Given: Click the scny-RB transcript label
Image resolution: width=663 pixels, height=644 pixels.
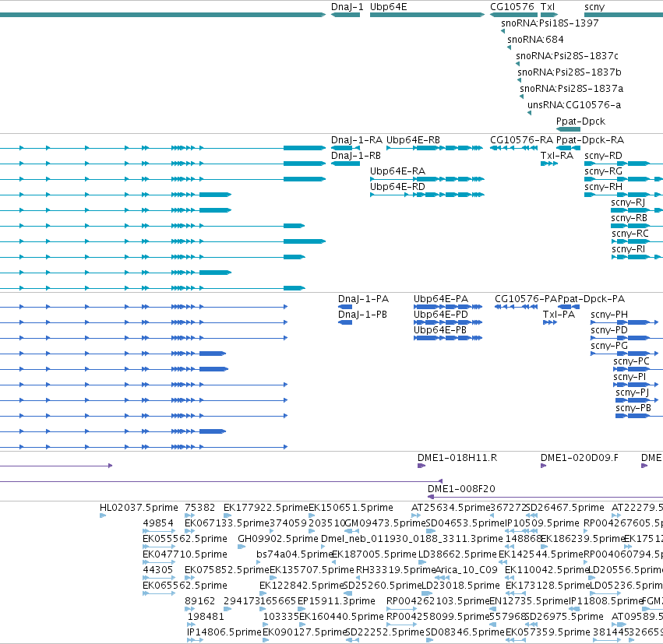Looking at the screenshot, I should coord(629,218).
